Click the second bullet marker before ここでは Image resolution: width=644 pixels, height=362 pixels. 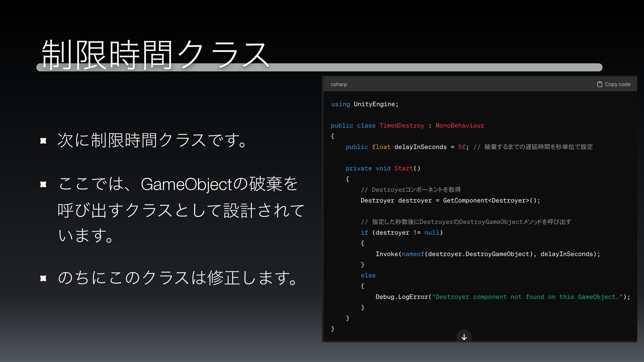[x=43, y=184]
